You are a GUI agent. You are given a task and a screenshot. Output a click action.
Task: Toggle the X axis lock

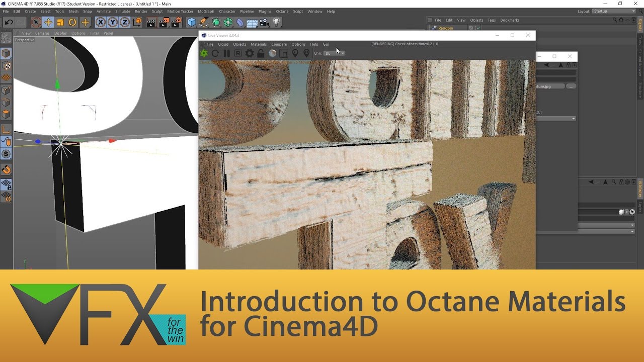tap(101, 22)
